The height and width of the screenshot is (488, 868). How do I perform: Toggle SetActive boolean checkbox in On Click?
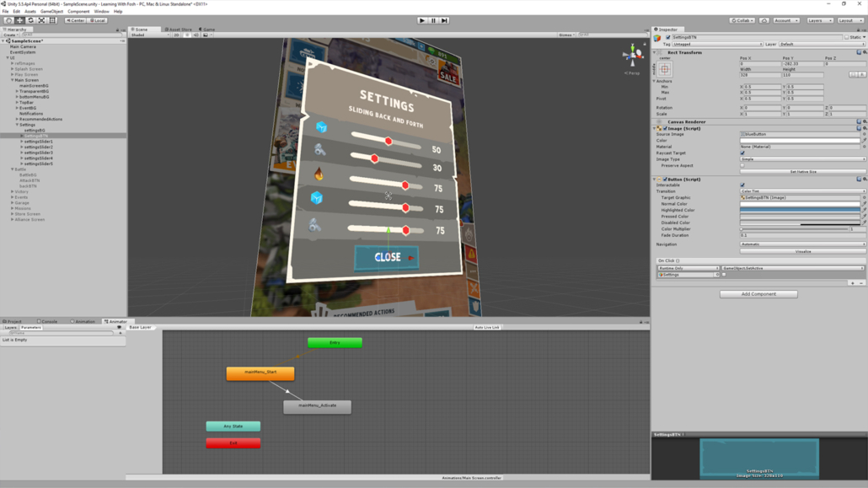tap(724, 275)
